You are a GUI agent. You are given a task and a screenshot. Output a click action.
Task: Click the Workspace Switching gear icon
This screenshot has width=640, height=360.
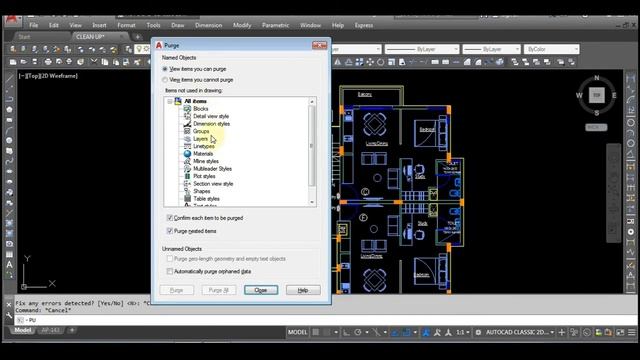478,332
